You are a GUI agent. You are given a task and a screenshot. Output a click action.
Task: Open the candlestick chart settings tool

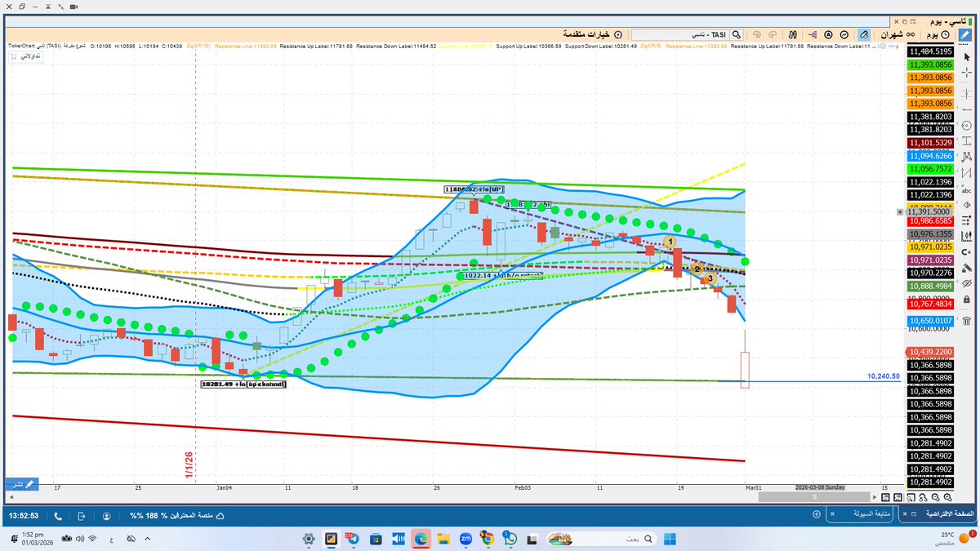pos(967,236)
